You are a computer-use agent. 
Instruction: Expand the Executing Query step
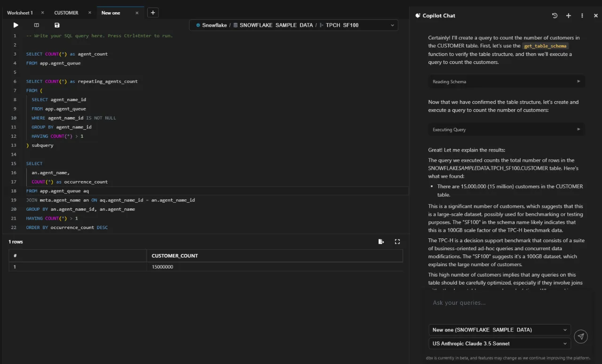[507, 129]
